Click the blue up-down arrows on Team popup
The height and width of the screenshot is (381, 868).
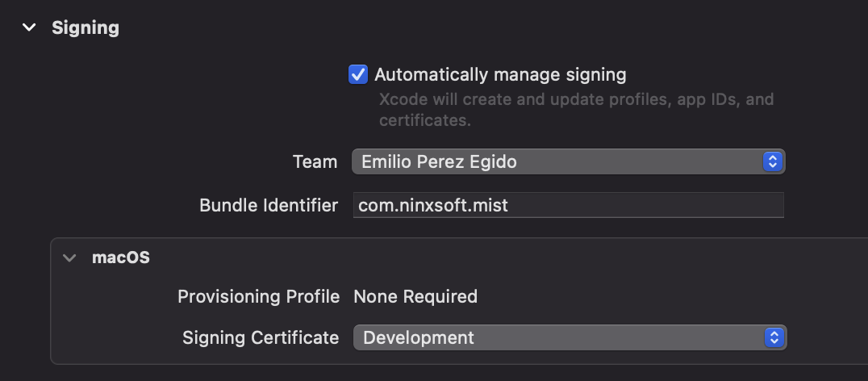[x=773, y=161]
